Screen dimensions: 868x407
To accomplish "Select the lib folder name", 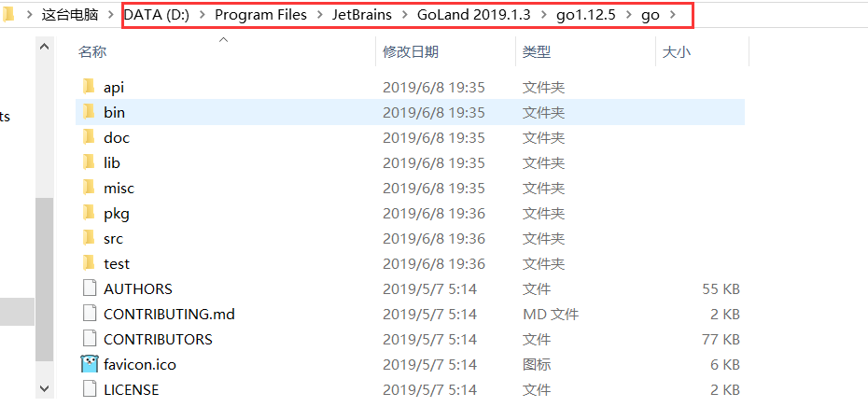I will (x=112, y=162).
